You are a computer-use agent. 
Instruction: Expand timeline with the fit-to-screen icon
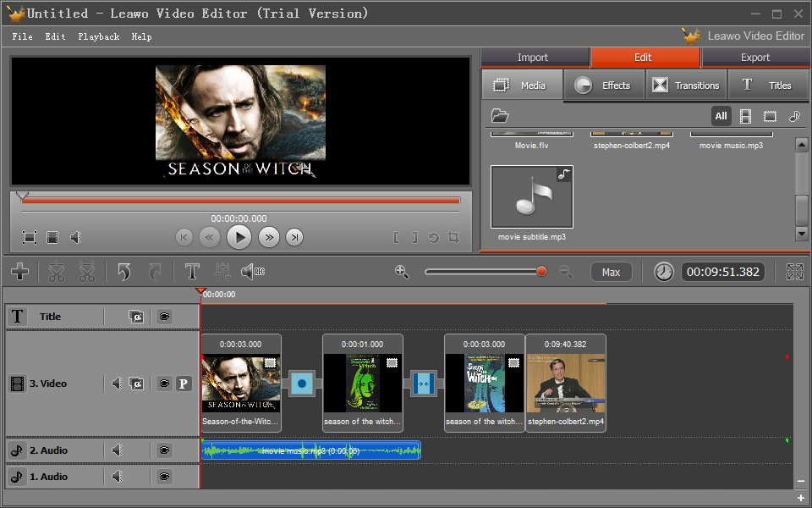tap(795, 272)
